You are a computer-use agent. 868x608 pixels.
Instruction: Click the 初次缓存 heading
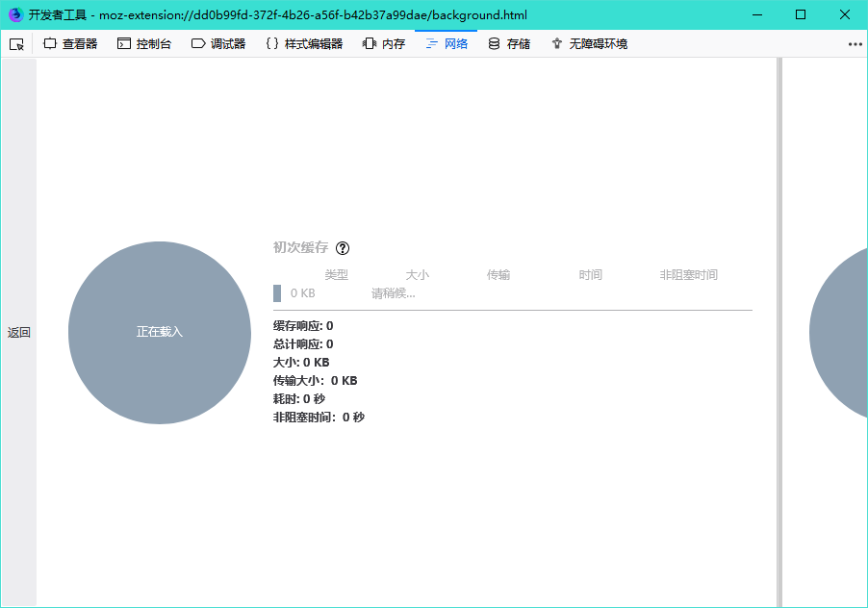pos(300,247)
